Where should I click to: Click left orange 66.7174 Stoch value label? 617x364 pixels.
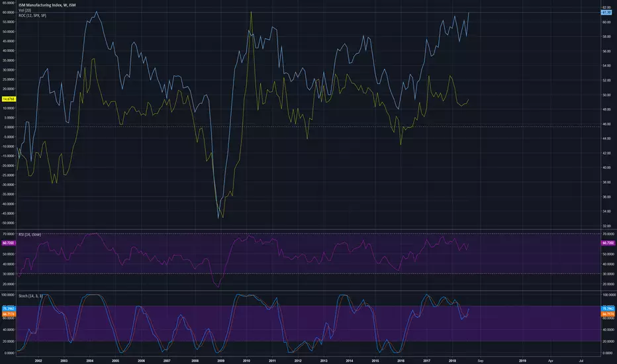pyautogui.click(x=8, y=314)
